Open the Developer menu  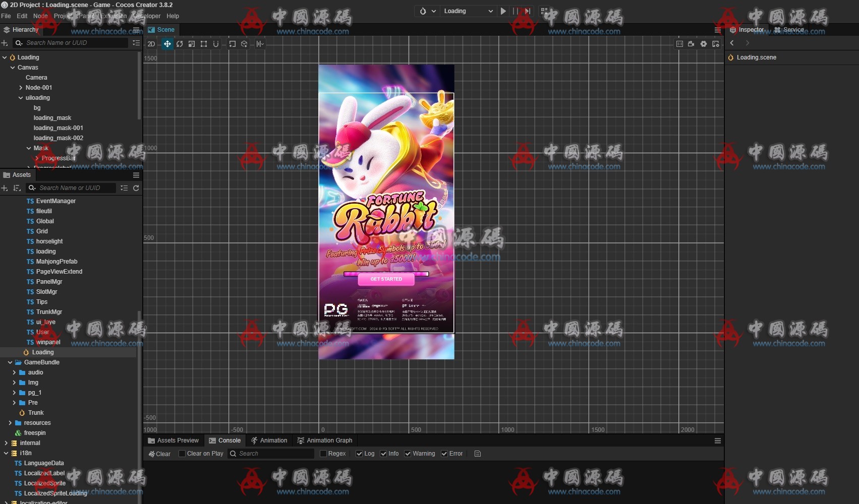pos(146,16)
